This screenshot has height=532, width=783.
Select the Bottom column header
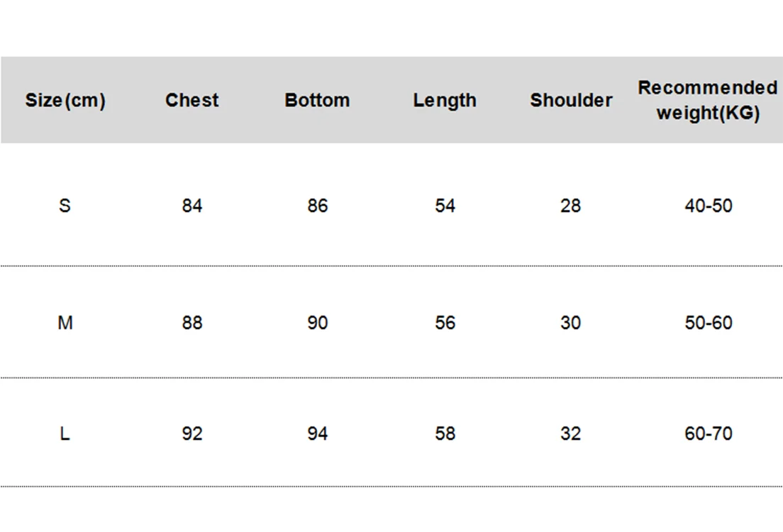[x=317, y=101]
